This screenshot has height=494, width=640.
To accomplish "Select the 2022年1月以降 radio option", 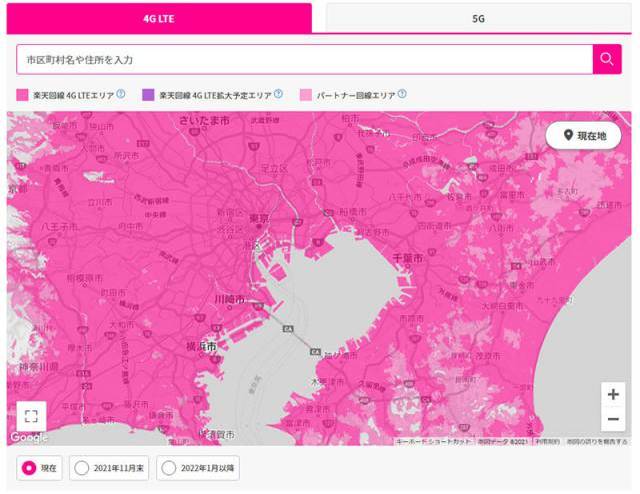I will (x=198, y=468).
